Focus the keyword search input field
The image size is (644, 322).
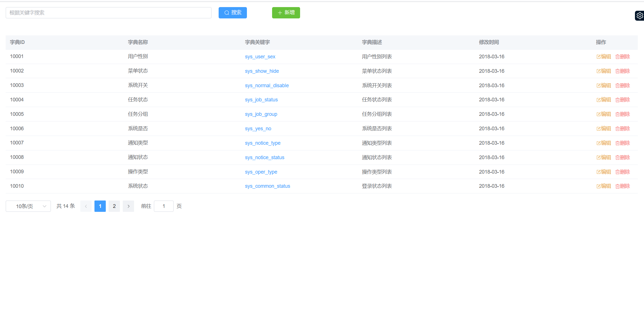point(109,13)
